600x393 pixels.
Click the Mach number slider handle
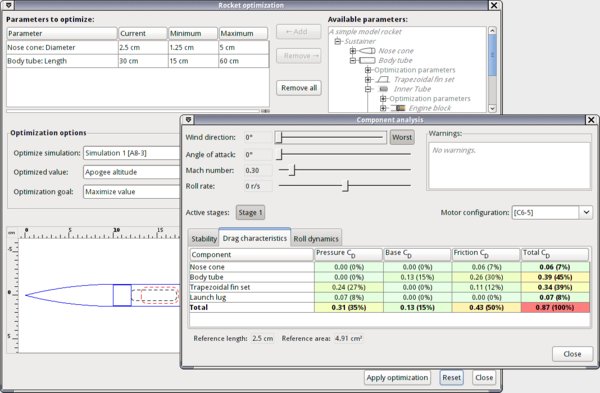pyautogui.click(x=292, y=170)
